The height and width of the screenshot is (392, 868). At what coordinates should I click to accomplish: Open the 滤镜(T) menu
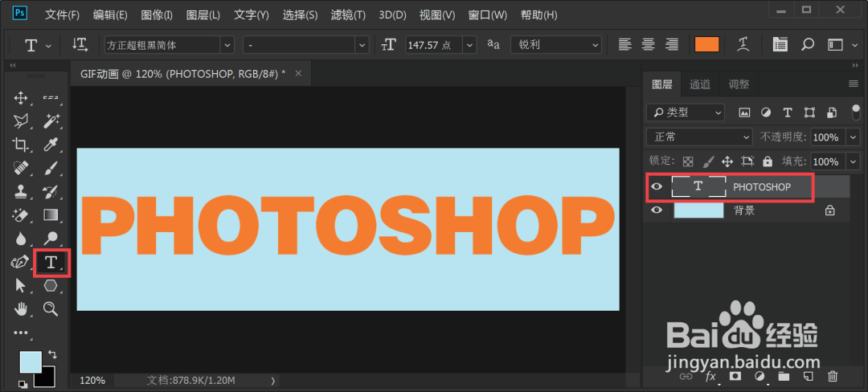coord(348,15)
